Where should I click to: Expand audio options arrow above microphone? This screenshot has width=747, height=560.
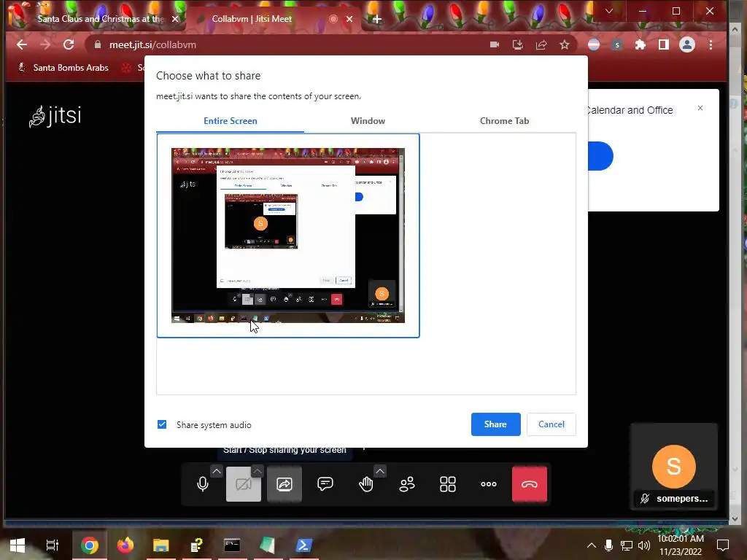[216, 471]
